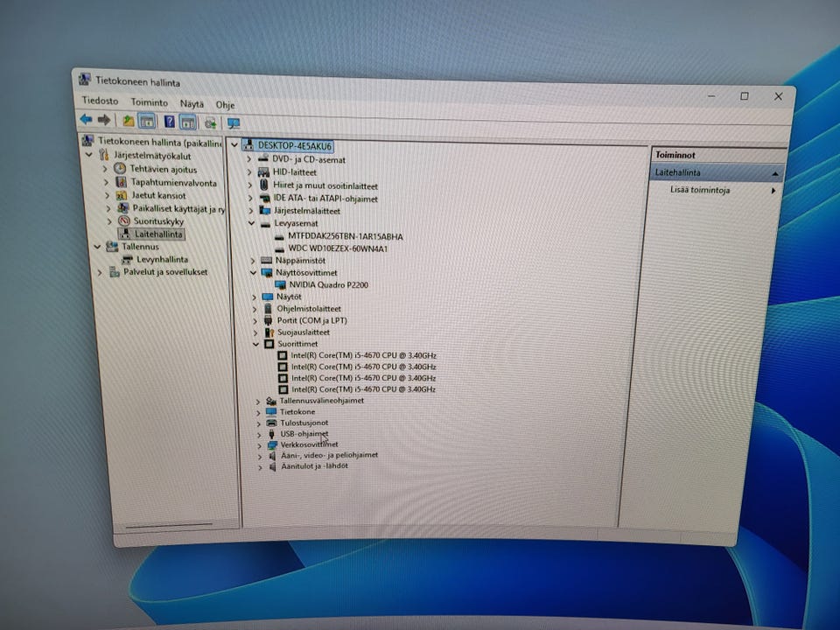Select the MTFDDAK256TBN-1AR15ABHA drive
Viewport: 840px width, 630px height.
click(345, 236)
